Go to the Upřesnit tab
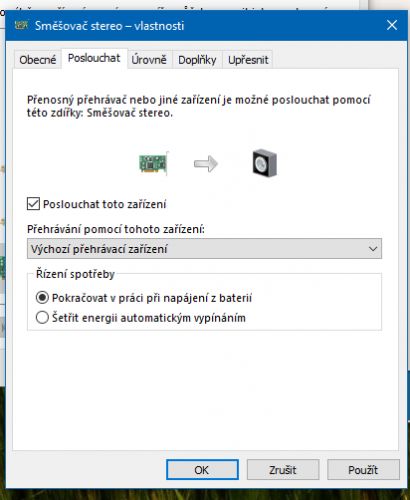The width and height of the screenshot is (410, 500). [x=248, y=60]
